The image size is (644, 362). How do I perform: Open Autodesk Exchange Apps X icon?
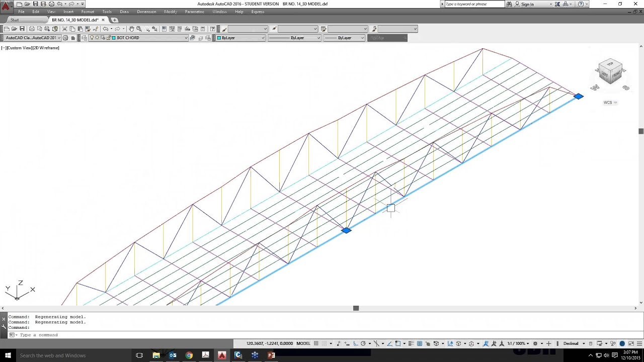click(557, 4)
